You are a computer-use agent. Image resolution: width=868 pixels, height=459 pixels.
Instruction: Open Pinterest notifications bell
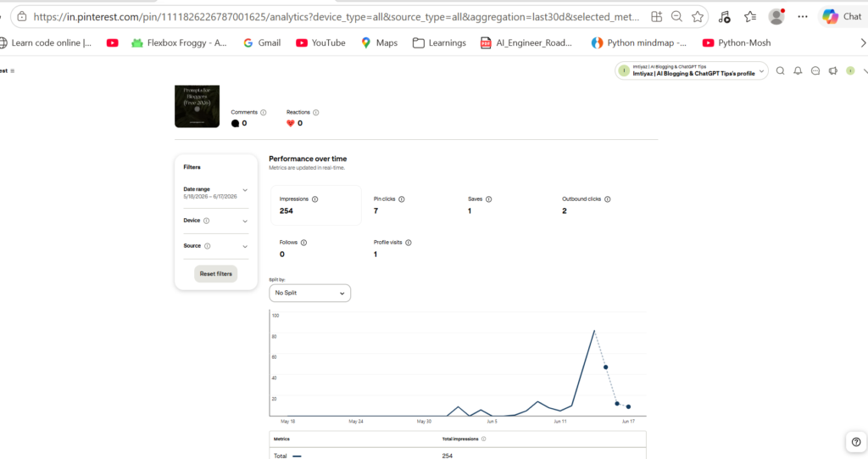798,71
